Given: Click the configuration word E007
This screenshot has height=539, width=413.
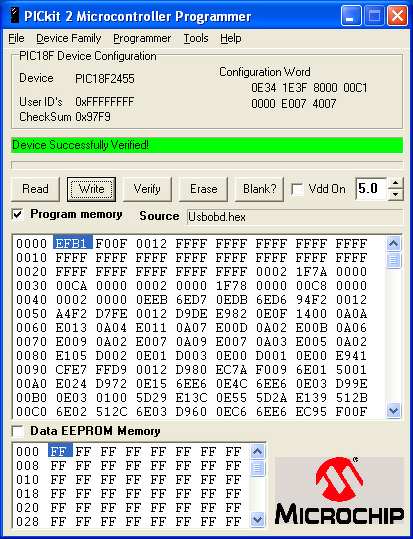Looking at the screenshot, I should (294, 103).
